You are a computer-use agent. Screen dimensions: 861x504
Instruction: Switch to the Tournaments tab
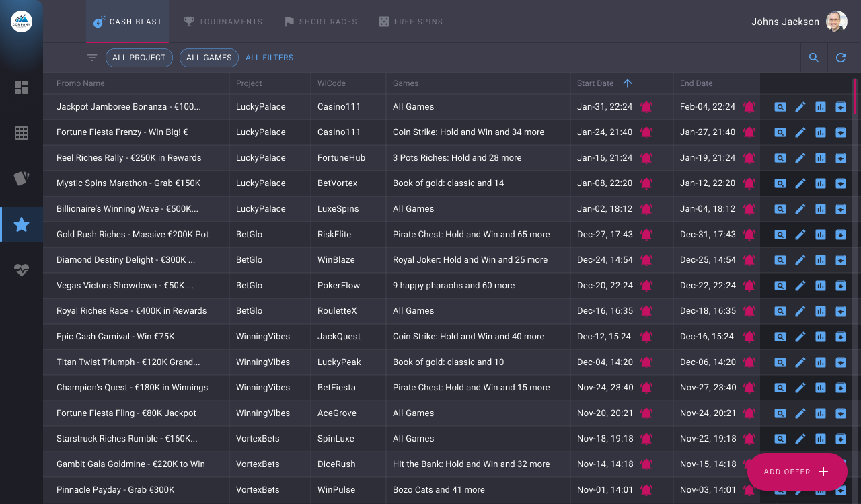point(223,22)
